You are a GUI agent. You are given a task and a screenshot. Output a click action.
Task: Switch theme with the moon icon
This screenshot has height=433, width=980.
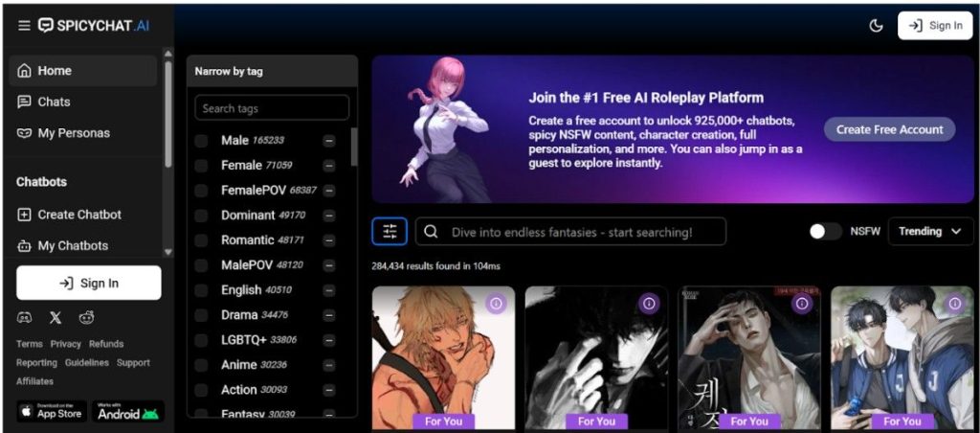pyautogui.click(x=877, y=26)
